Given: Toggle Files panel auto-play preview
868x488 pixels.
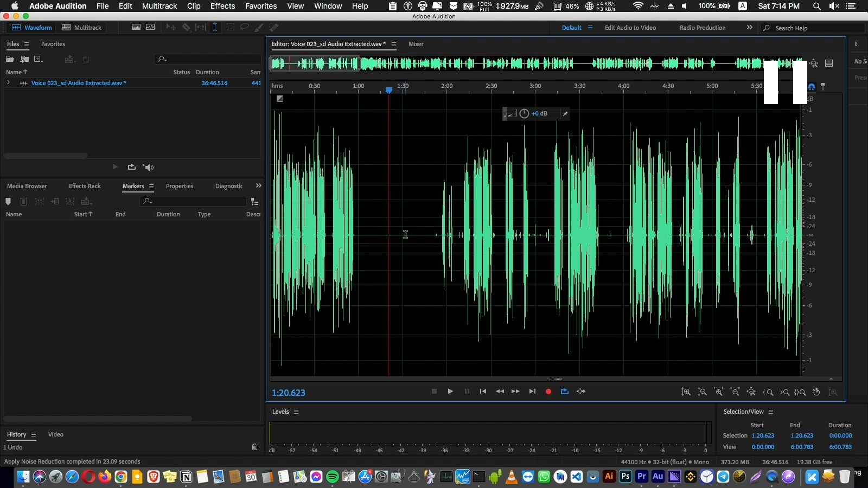Looking at the screenshot, I should point(148,167).
